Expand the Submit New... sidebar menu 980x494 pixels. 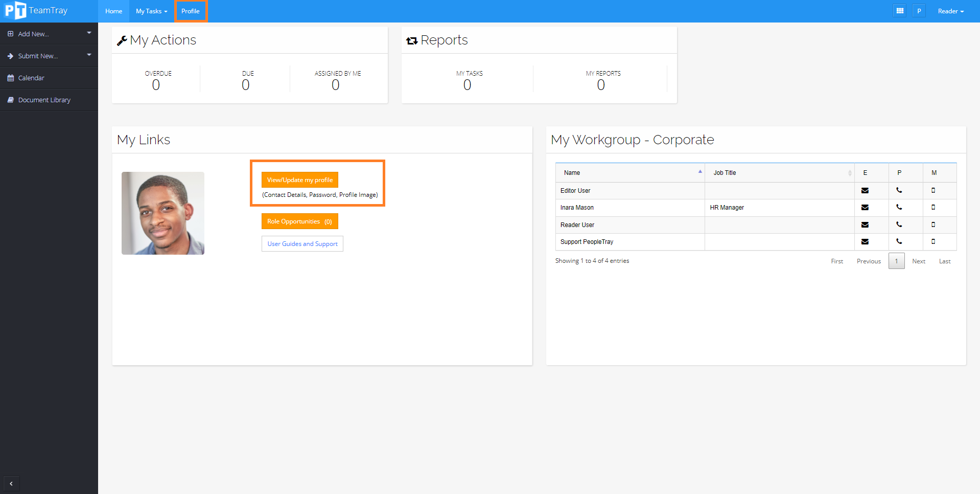pyautogui.click(x=37, y=56)
